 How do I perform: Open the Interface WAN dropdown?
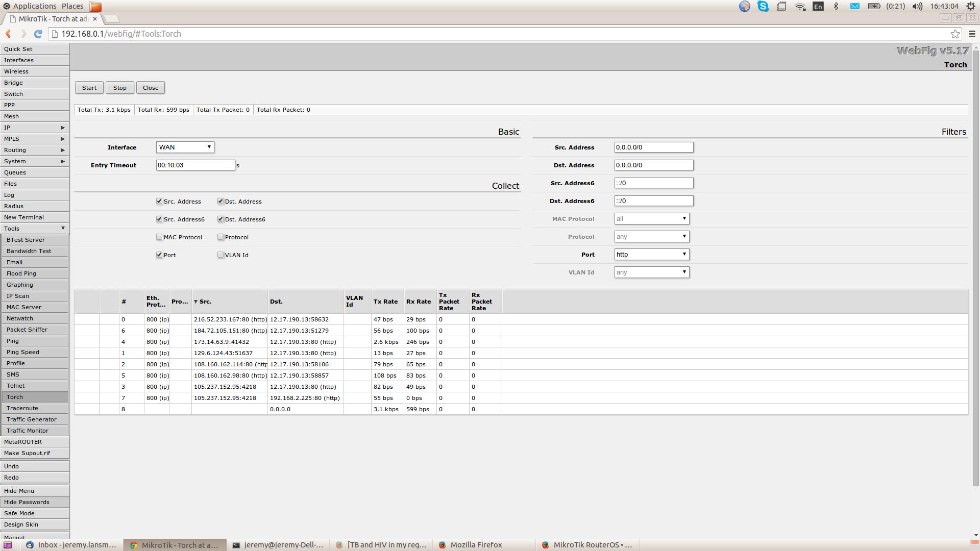(x=185, y=147)
